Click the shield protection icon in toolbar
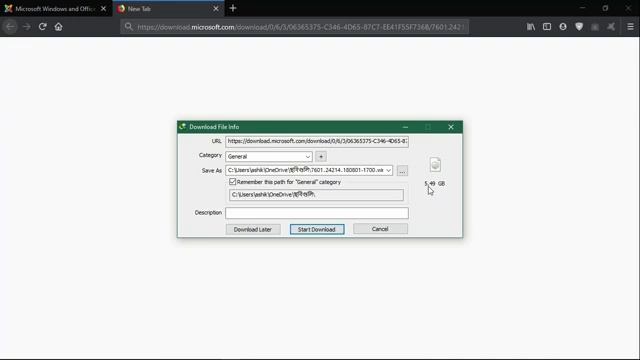The image size is (640, 360). tap(579, 27)
